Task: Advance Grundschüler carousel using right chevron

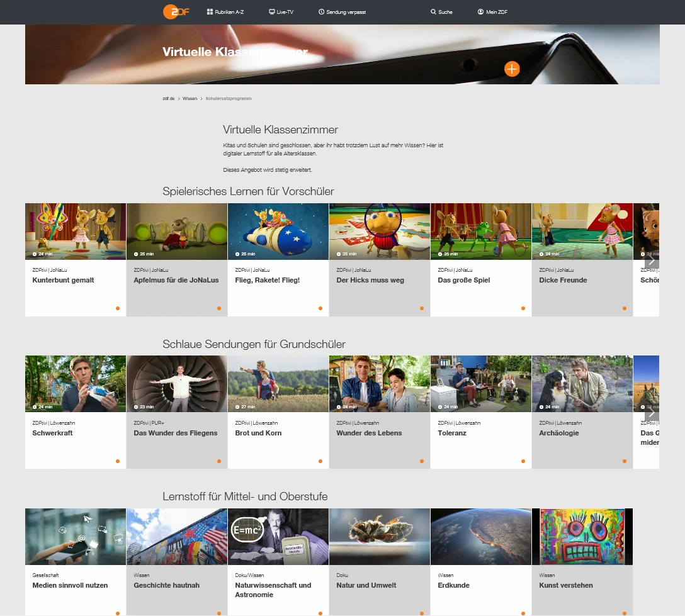Action: tap(652, 412)
